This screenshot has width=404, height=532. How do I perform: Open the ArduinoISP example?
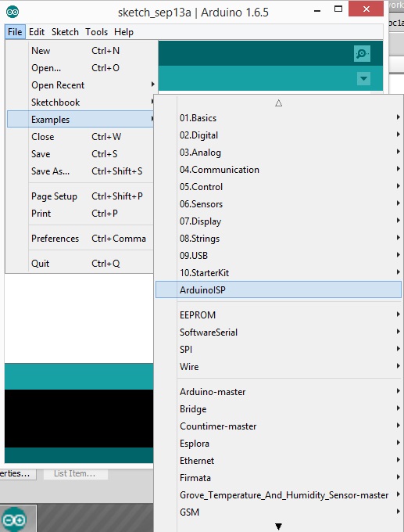coord(278,289)
